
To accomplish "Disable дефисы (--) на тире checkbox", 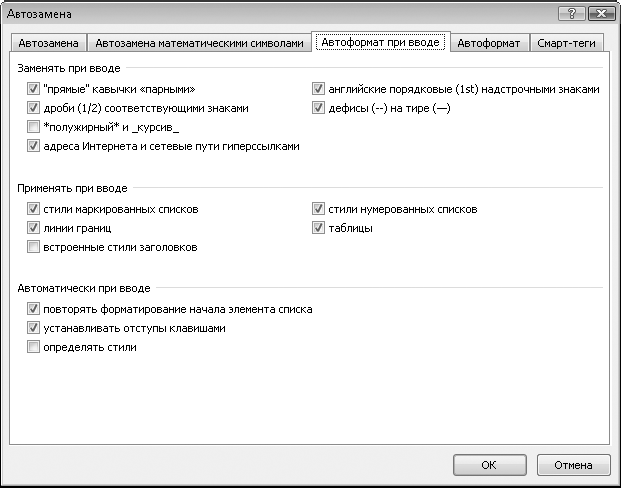I will pos(318,108).
